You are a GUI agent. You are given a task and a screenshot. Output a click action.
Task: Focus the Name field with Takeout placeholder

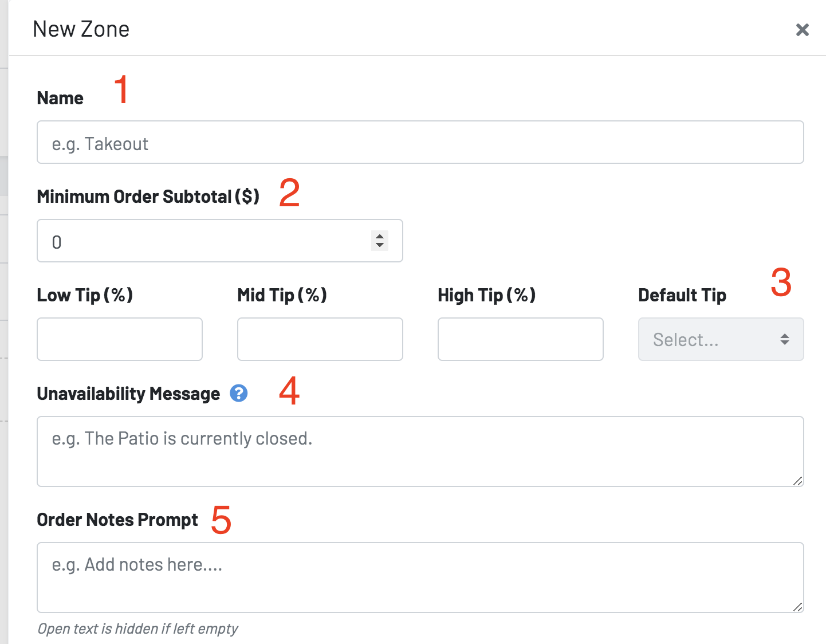point(420,142)
